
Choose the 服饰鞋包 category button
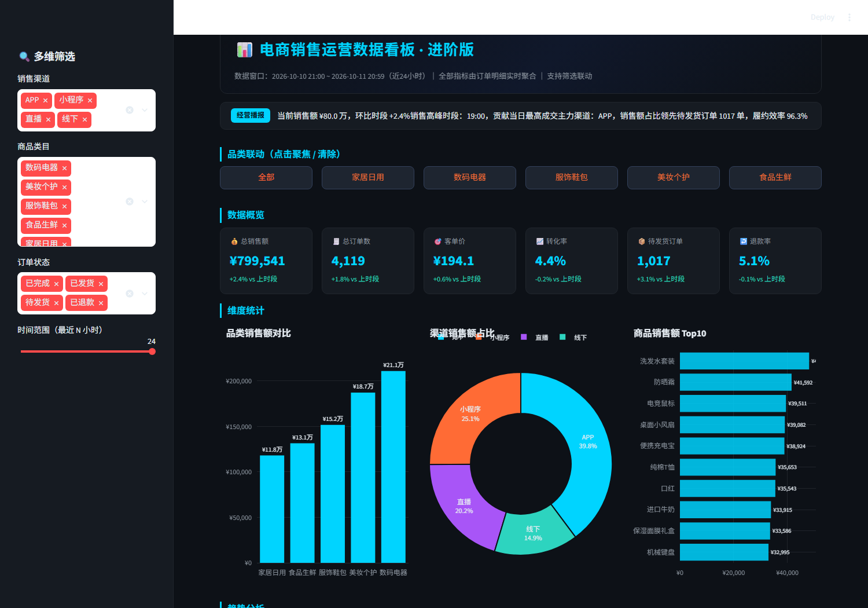pyautogui.click(x=572, y=178)
